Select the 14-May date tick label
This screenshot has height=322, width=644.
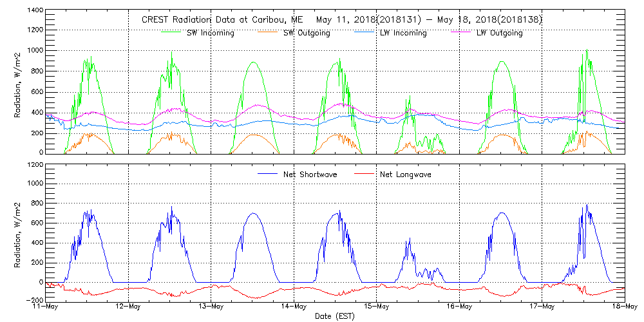294,307
